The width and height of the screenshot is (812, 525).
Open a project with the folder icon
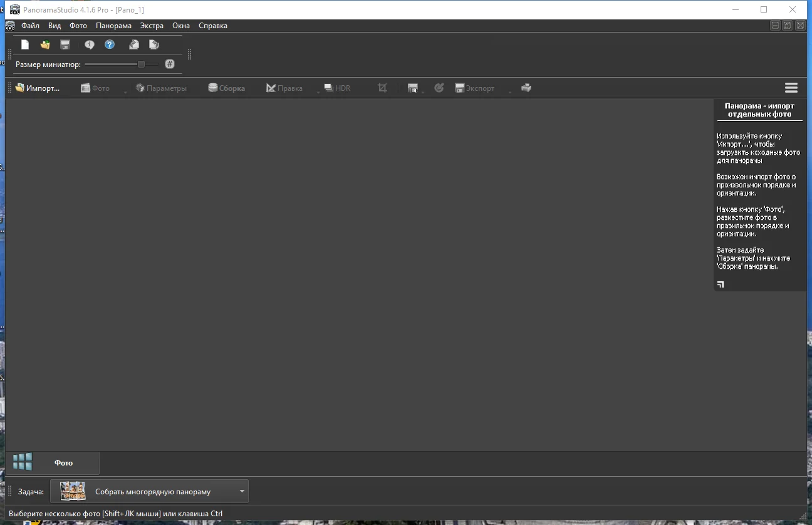click(x=45, y=44)
